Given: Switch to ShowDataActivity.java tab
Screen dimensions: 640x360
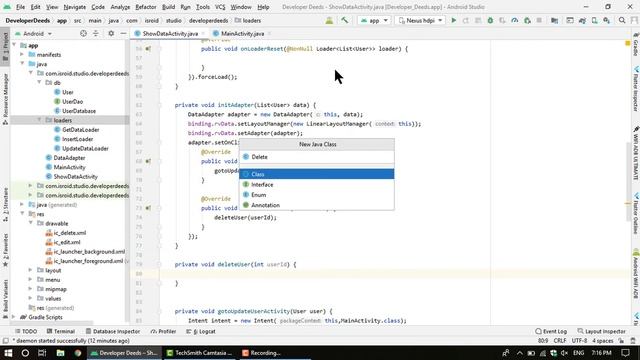Looking at the screenshot, I should [x=169, y=33].
